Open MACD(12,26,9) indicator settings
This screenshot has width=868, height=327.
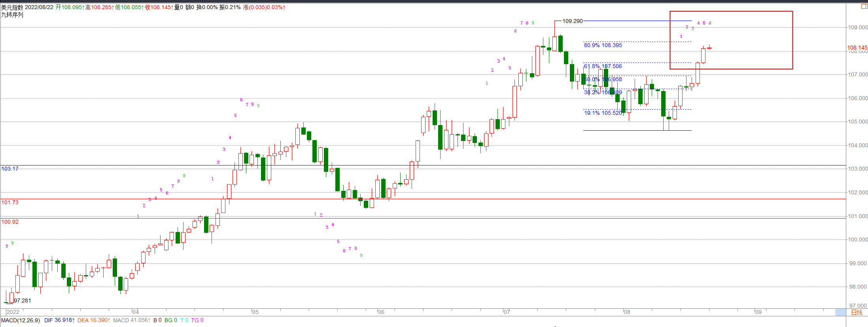pos(21,320)
